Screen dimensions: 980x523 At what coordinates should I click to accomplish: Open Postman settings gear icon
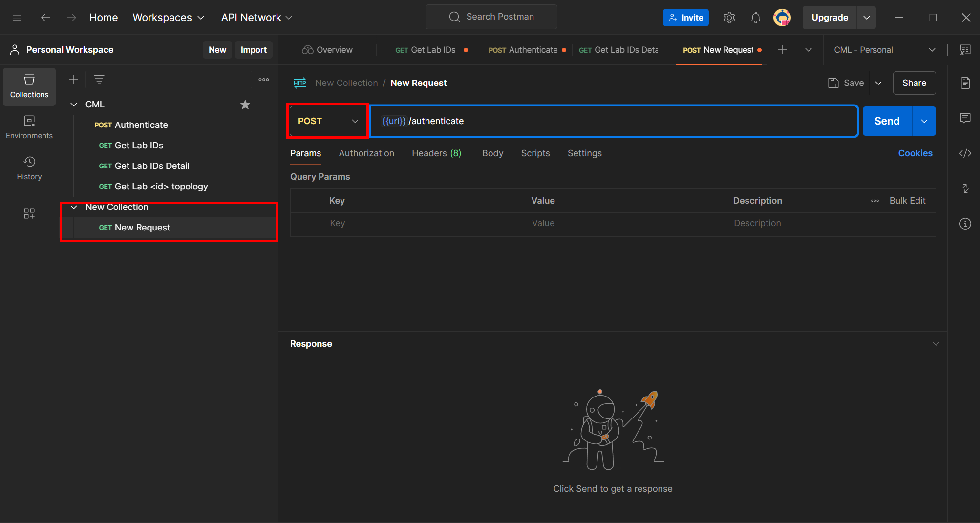pos(729,17)
